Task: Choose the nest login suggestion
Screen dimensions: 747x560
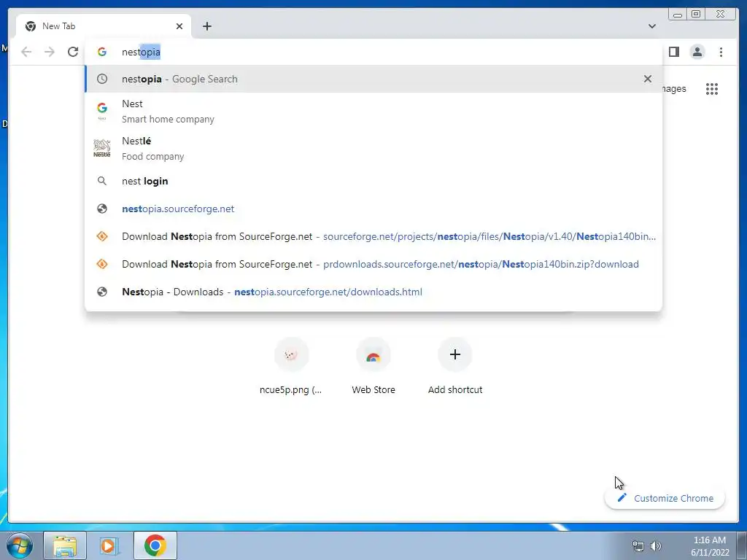Action: pos(373,181)
